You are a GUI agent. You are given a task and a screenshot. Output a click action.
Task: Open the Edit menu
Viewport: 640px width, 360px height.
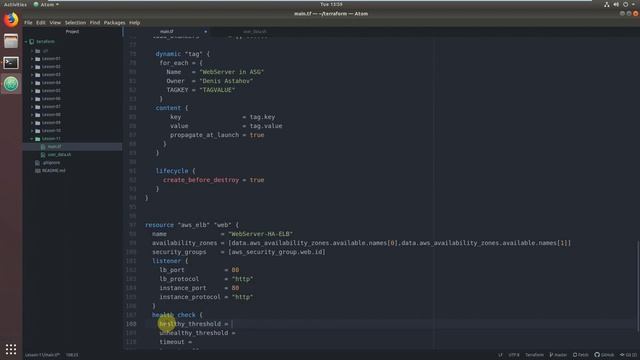tap(41, 23)
